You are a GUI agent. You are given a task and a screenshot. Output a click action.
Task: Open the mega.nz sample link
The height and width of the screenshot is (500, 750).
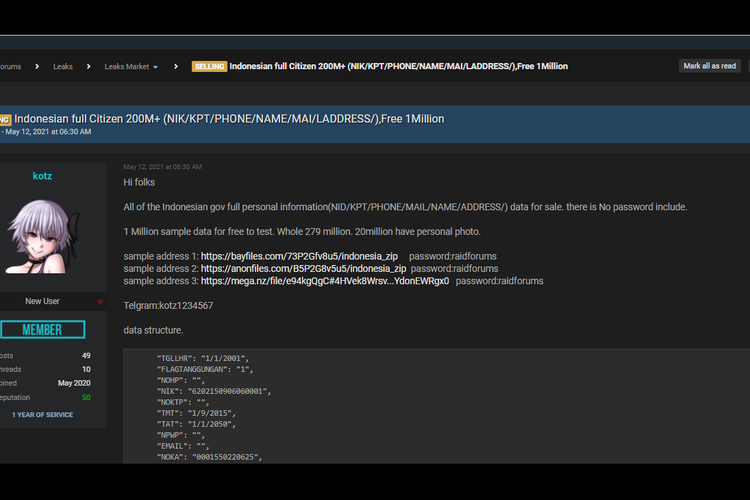pyautogui.click(x=324, y=281)
